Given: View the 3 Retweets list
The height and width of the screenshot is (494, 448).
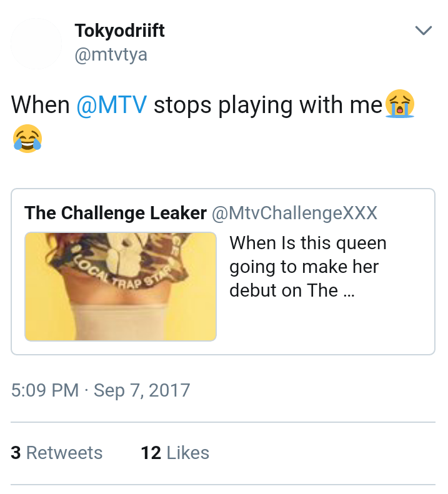Looking at the screenshot, I should click(x=57, y=453).
